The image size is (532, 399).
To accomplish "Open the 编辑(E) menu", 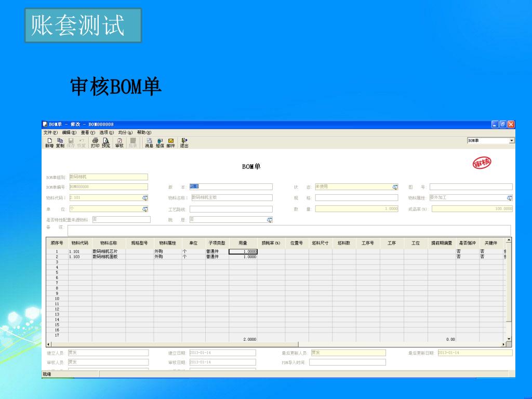I will 69,132.
